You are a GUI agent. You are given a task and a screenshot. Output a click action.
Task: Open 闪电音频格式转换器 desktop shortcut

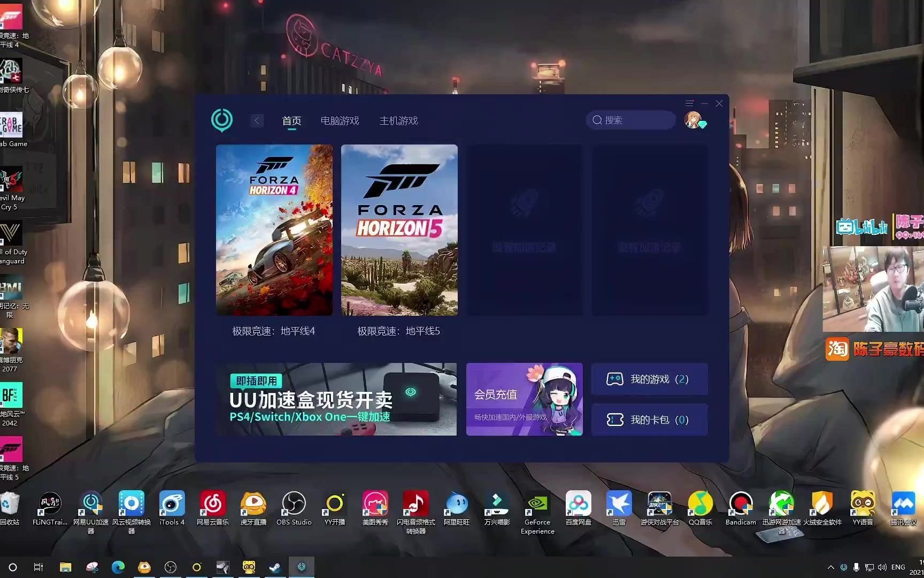(x=416, y=512)
